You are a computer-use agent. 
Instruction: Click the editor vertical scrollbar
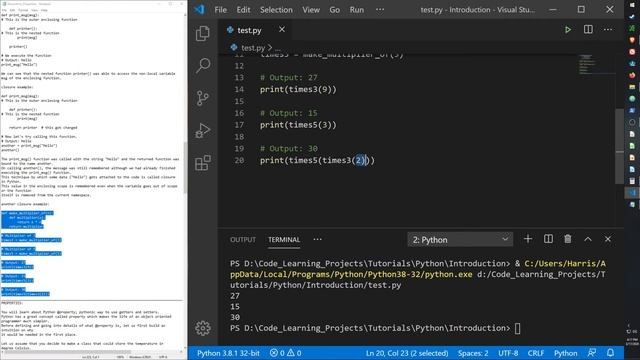(619, 146)
